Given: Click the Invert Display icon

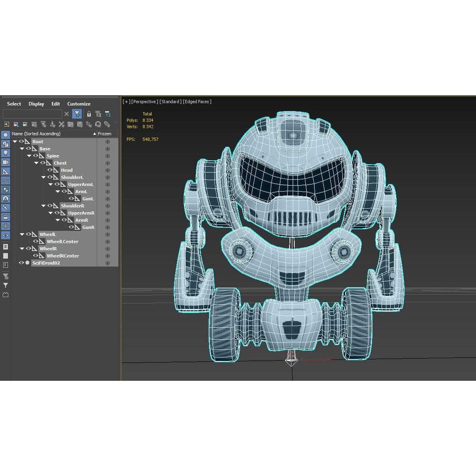Looking at the screenshot, I should pos(5,265).
